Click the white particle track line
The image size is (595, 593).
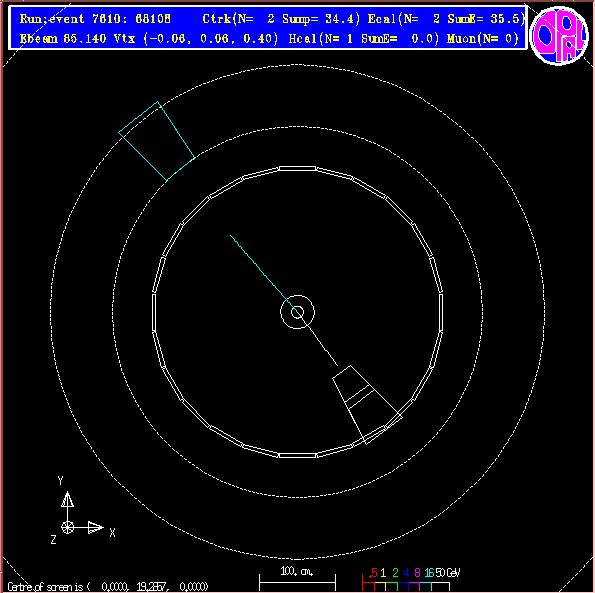(x=318, y=339)
